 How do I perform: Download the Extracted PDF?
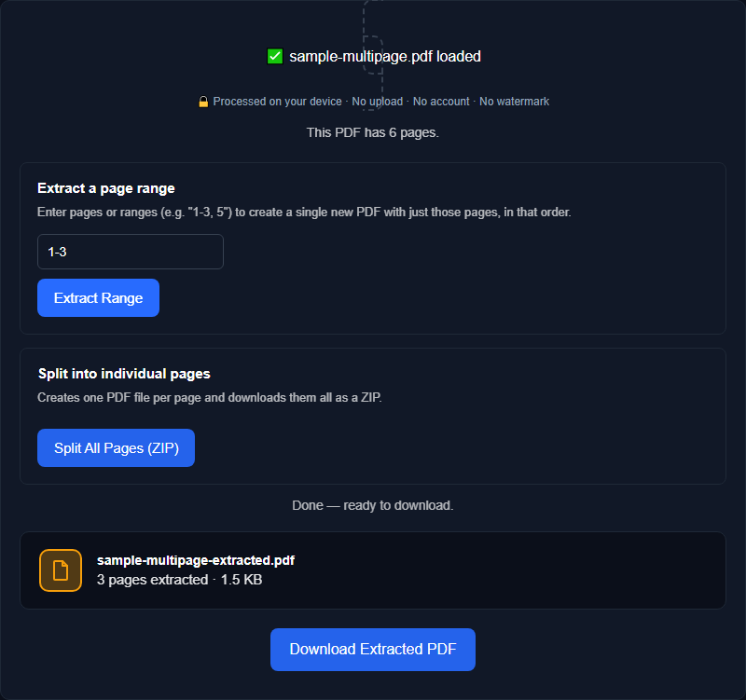click(x=373, y=650)
